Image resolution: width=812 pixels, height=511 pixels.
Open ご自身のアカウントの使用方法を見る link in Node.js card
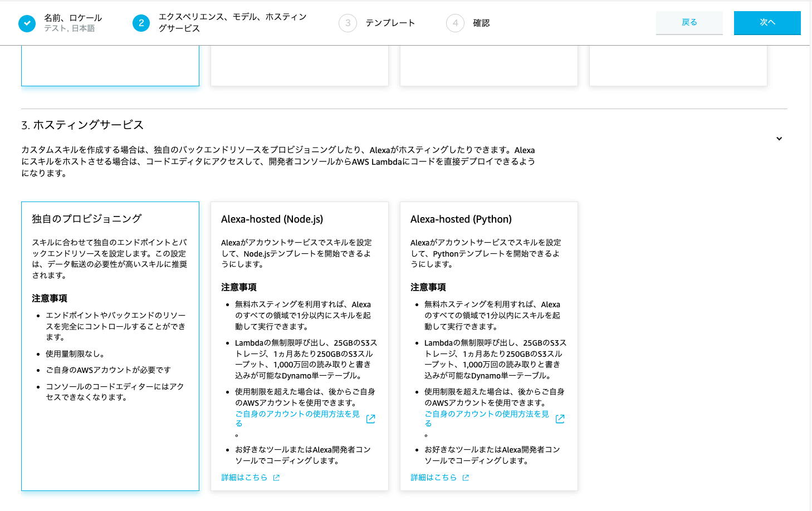[x=297, y=419]
